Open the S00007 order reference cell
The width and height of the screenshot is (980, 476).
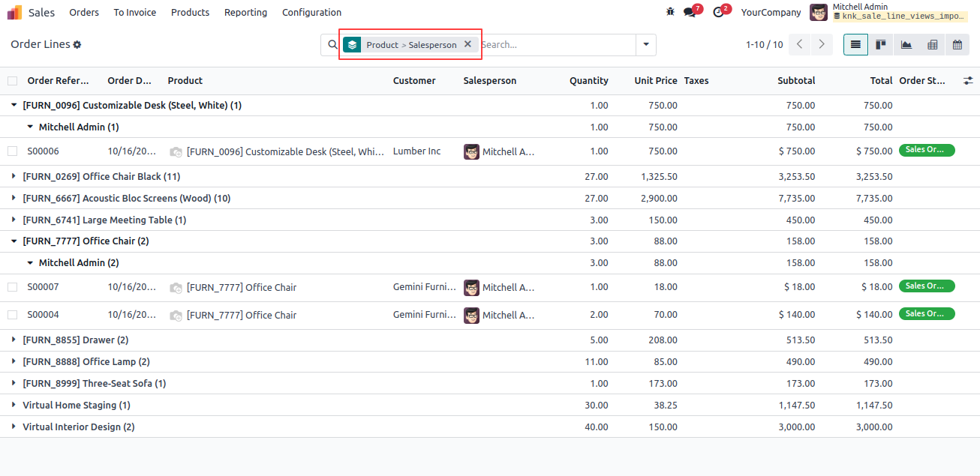[x=44, y=287]
